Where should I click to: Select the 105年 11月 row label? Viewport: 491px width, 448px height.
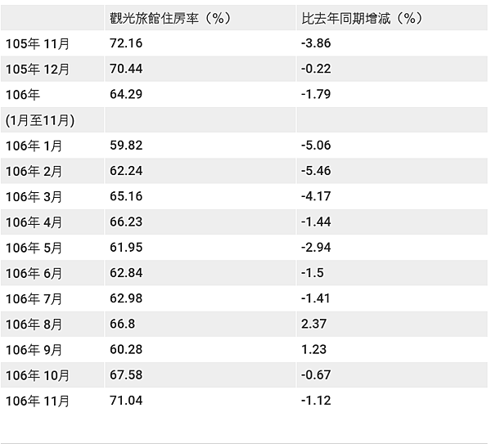[x=36, y=43]
